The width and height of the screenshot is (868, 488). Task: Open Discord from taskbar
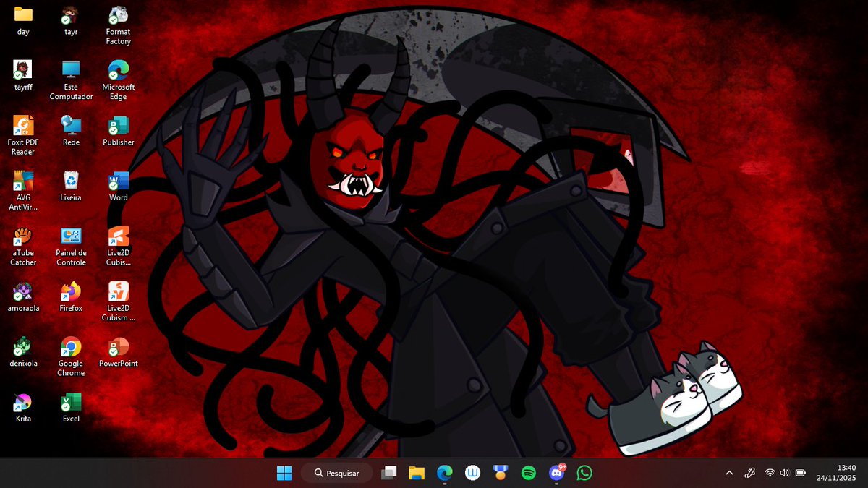[557, 473]
